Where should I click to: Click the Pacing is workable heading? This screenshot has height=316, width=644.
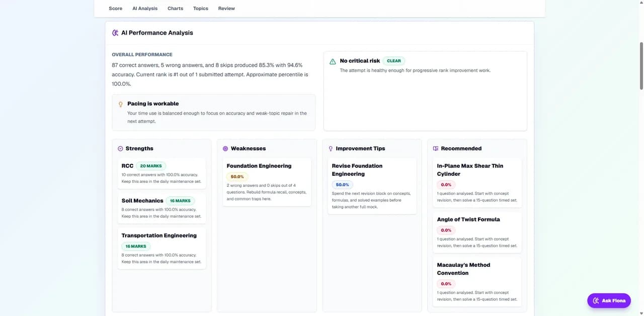[x=153, y=103]
